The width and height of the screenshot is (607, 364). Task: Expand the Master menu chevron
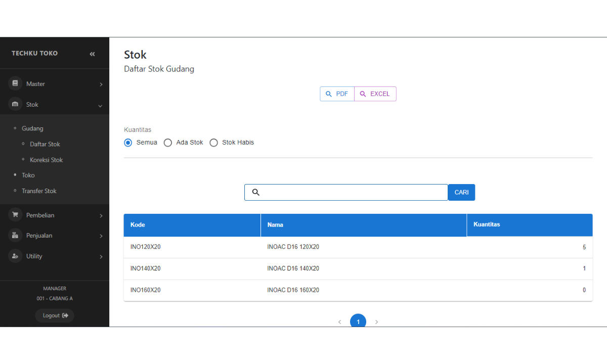(x=101, y=84)
